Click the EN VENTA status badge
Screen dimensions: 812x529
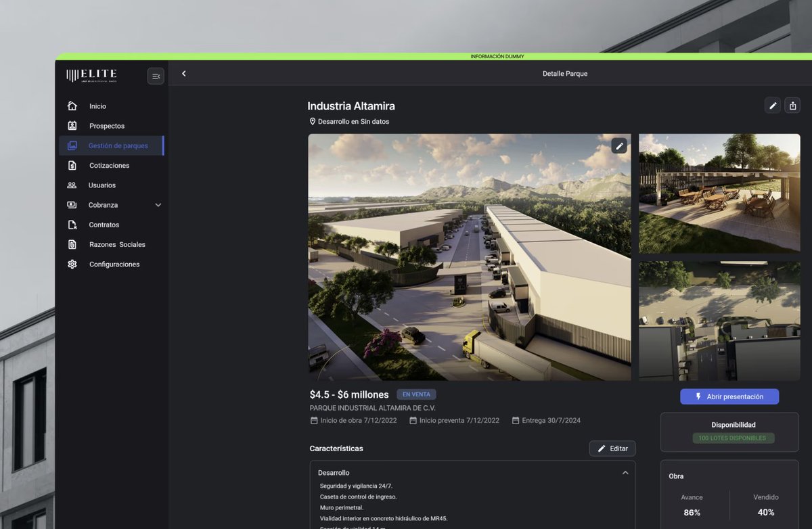(416, 394)
